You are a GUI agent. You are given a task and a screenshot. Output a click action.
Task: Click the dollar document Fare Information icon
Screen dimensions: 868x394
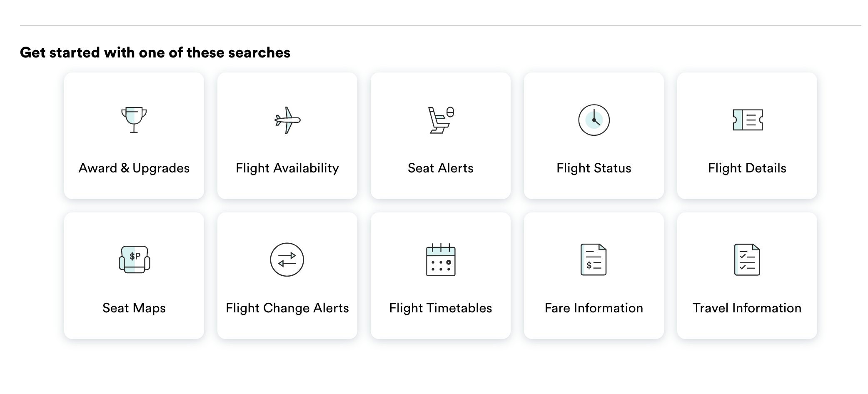tap(594, 259)
